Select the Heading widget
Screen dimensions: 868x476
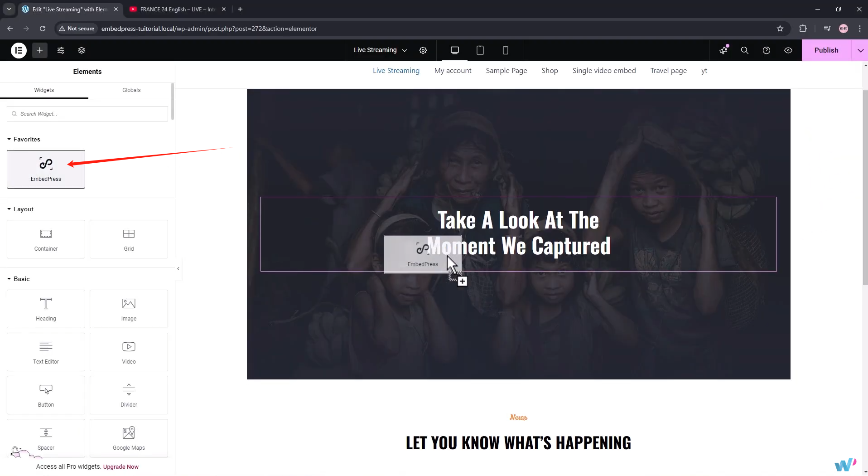[46, 309]
